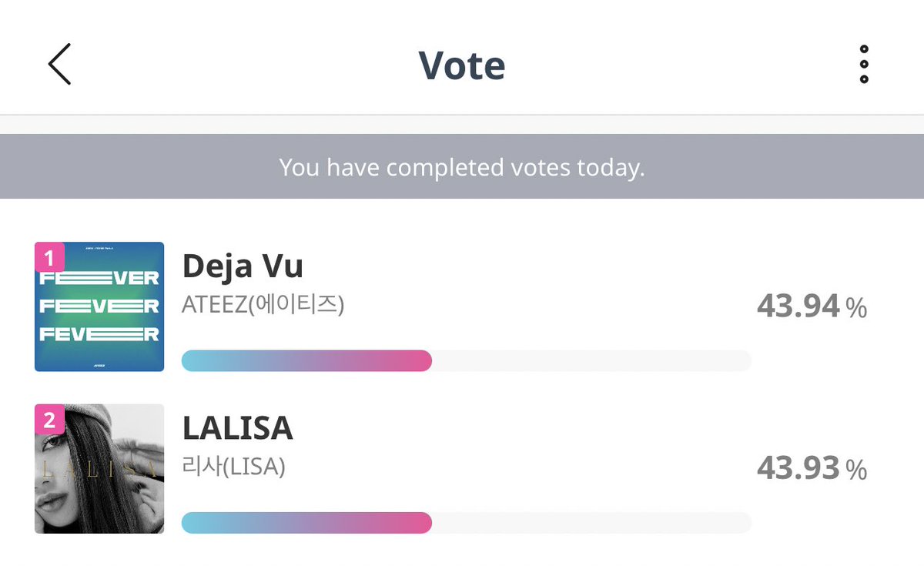Tap the 43.94 % vote percentage

point(812,306)
